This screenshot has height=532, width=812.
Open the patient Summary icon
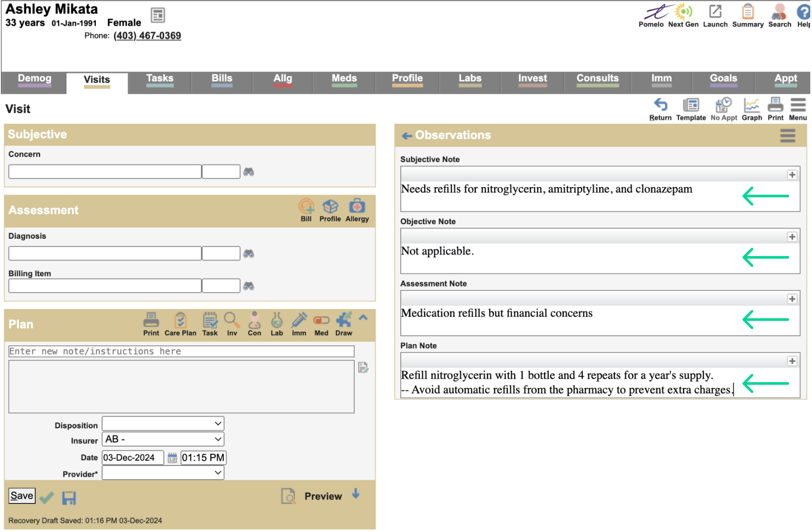748,16
